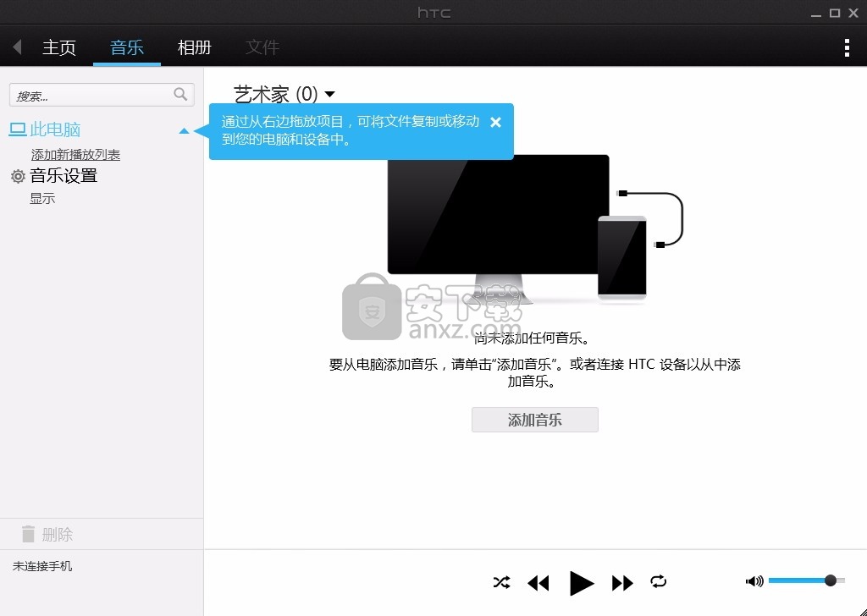Focus the 搜索 input field
Image resolution: width=867 pixels, height=616 pixels.
[x=102, y=95]
